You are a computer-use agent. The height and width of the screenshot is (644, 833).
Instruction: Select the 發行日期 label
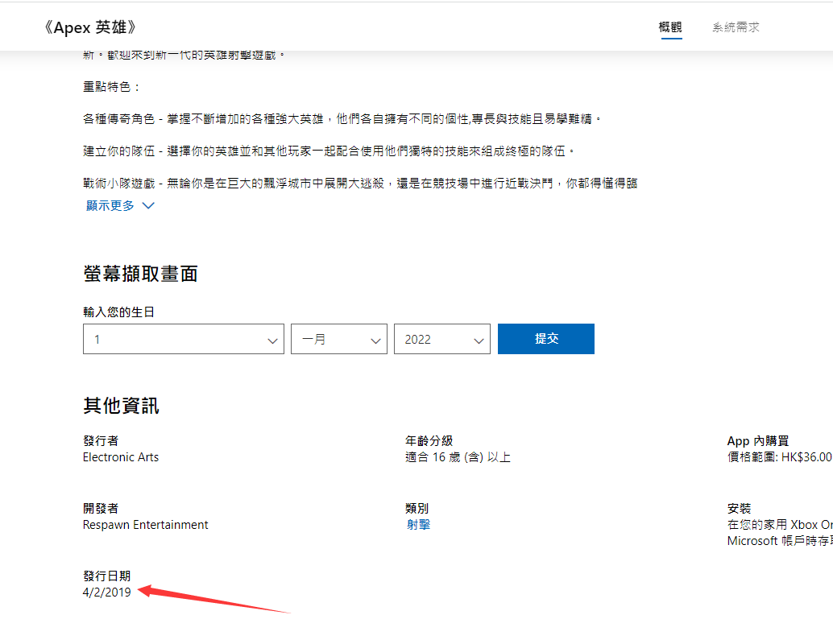107,576
